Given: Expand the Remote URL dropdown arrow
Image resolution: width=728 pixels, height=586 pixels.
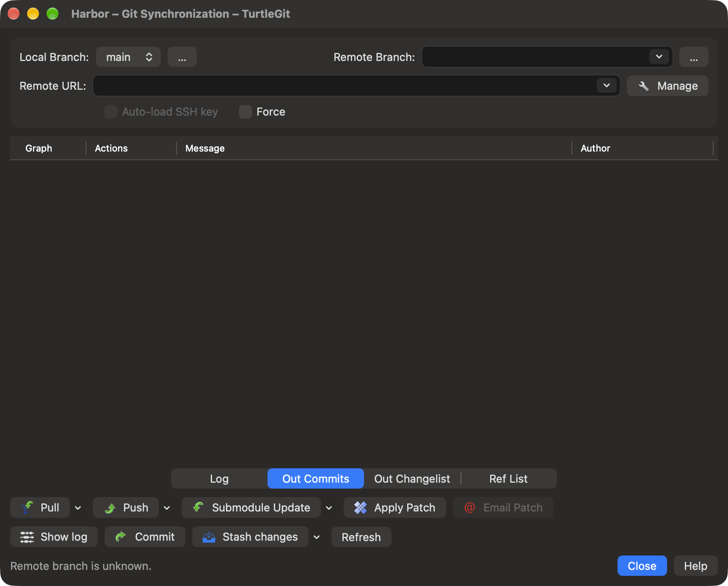Looking at the screenshot, I should click(x=607, y=86).
